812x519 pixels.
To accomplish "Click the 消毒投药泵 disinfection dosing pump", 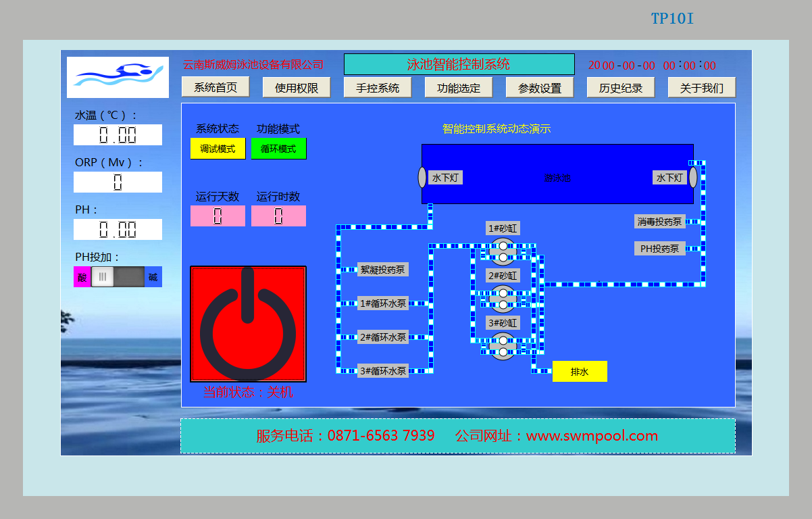I will [660, 222].
